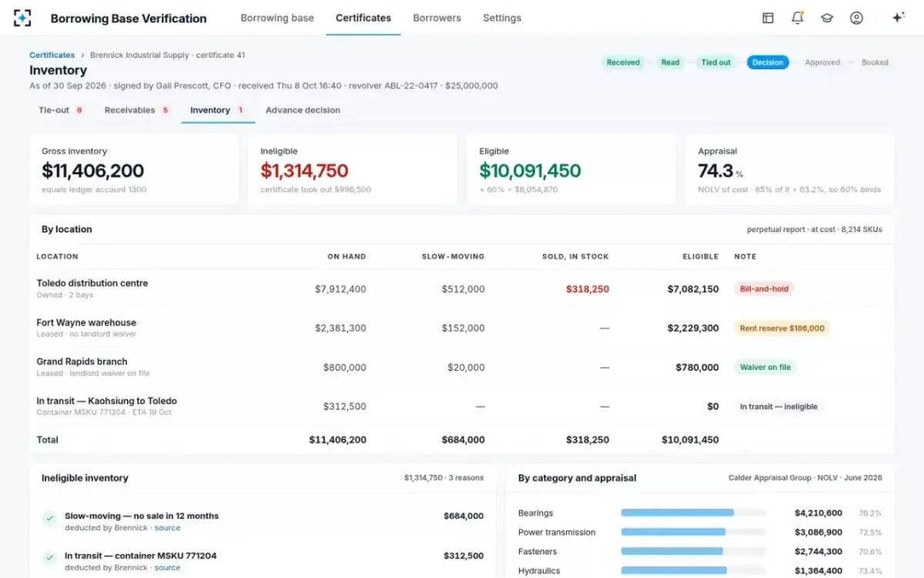Click the Received status step

pos(623,62)
